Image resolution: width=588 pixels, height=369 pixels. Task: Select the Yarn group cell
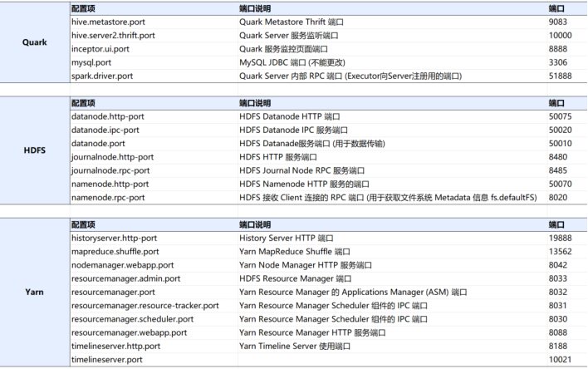35,292
